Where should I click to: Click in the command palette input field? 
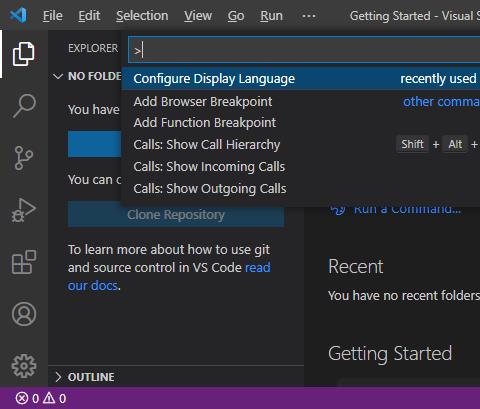click(x=304, y=50)
